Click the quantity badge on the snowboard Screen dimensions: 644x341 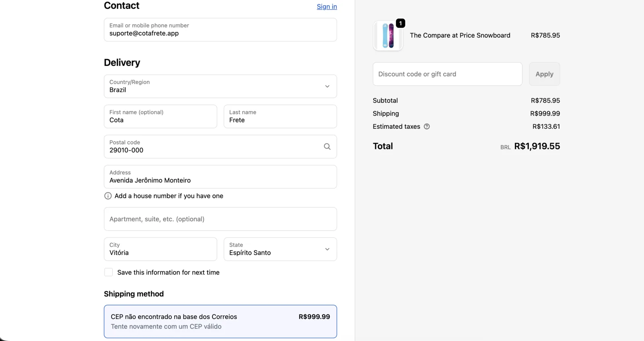[x=400, y=23]
